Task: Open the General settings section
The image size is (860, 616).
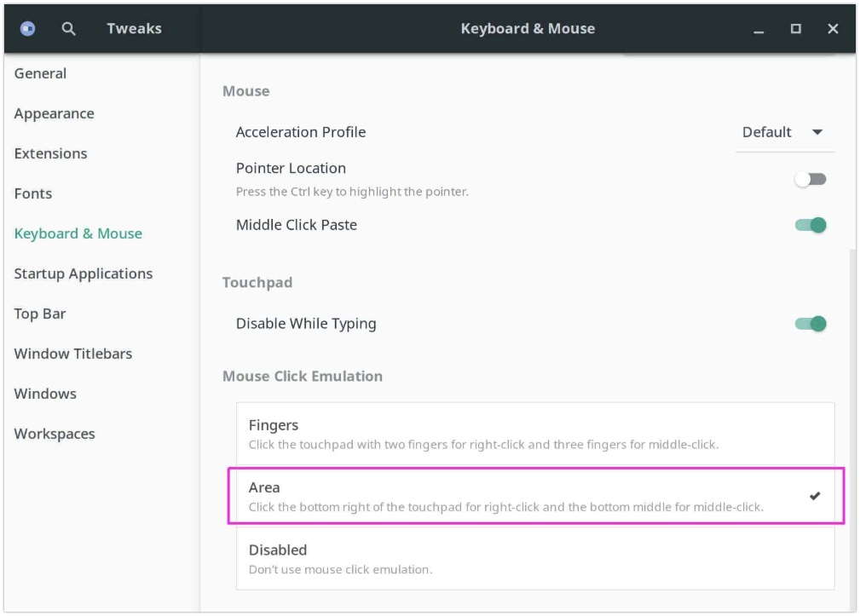Action: click(x=40, y=73)
